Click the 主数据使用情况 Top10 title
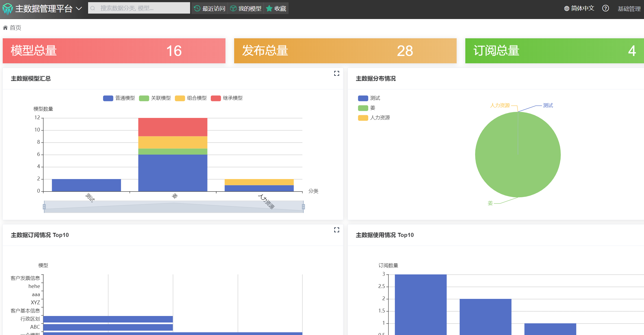644x335 pixels. click(385, 235)
